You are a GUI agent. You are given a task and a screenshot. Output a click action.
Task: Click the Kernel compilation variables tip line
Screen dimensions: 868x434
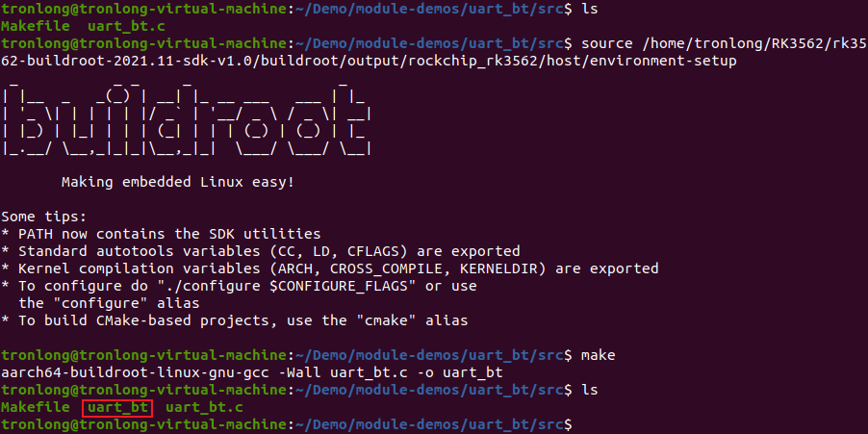(329, 268)
